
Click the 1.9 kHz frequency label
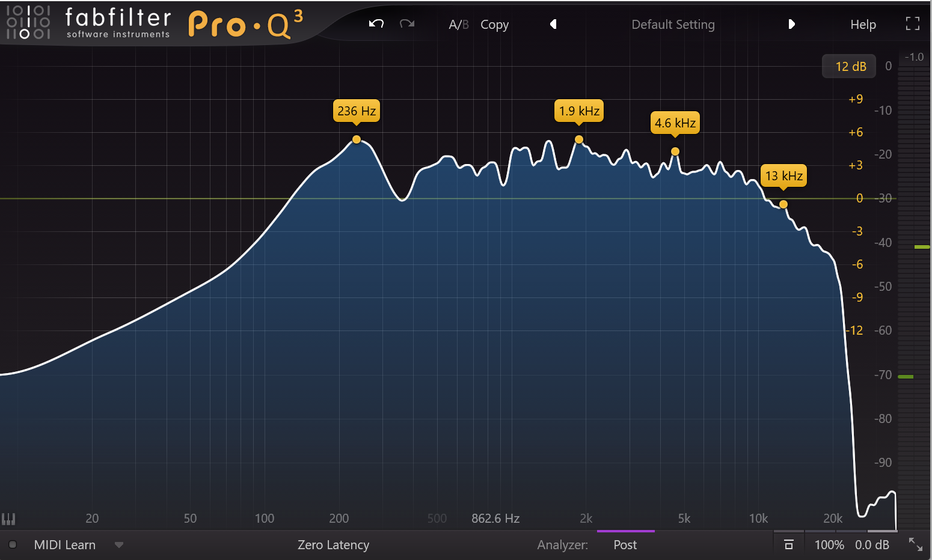click(579, 111)
